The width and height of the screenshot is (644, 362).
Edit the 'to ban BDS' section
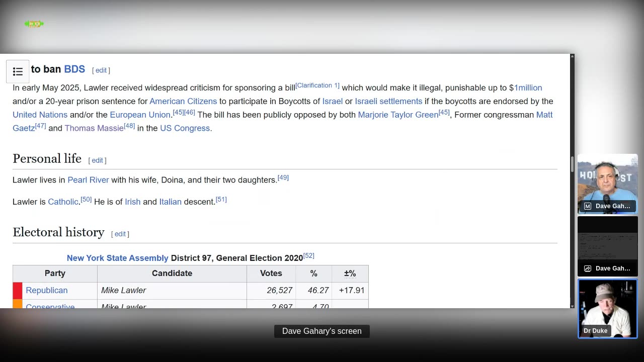tap(101, 70)
